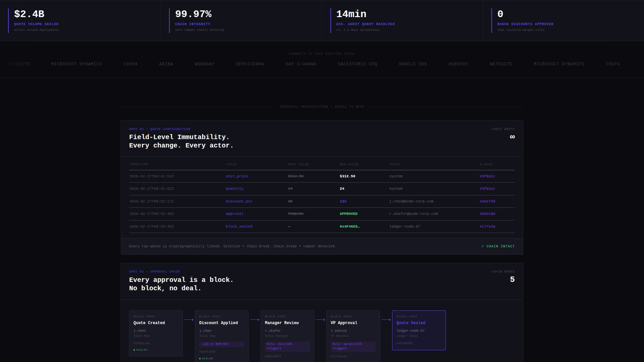644x362 pixels.
Task: Click the infinity symbol under Audit Depth
Action: [512, 137]
